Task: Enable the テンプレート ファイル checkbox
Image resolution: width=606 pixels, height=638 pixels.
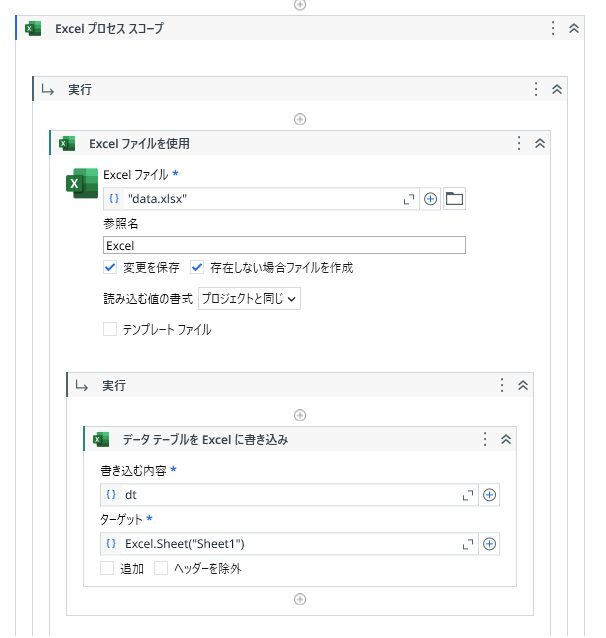Action: (x=110, y=329)
